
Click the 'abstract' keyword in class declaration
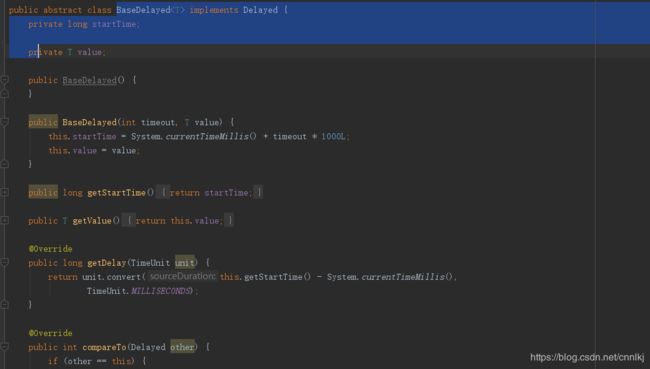(63, 10)
